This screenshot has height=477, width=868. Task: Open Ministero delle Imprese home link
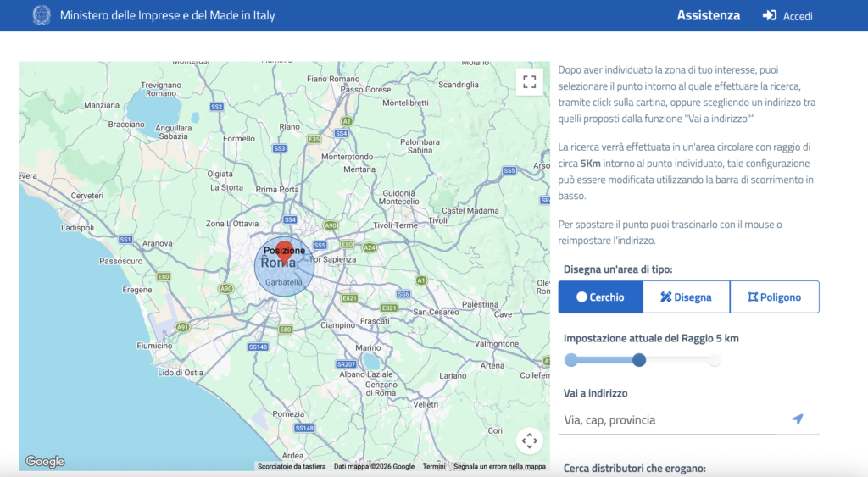167,16
